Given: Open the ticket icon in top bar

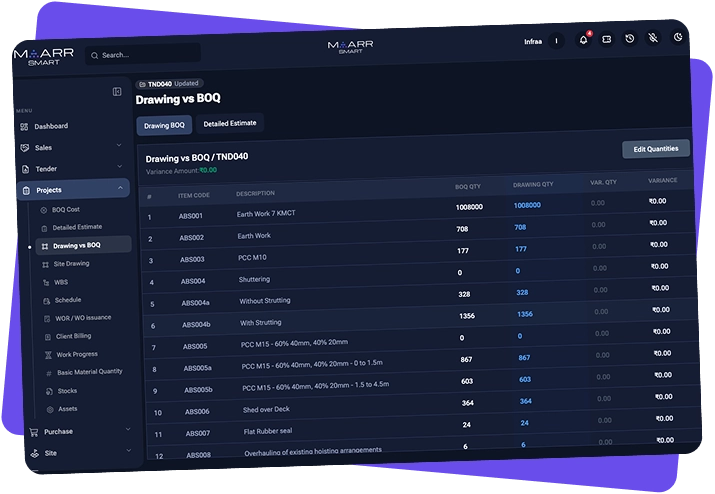Looking at the screenshot, I should [x=606, y=39].
